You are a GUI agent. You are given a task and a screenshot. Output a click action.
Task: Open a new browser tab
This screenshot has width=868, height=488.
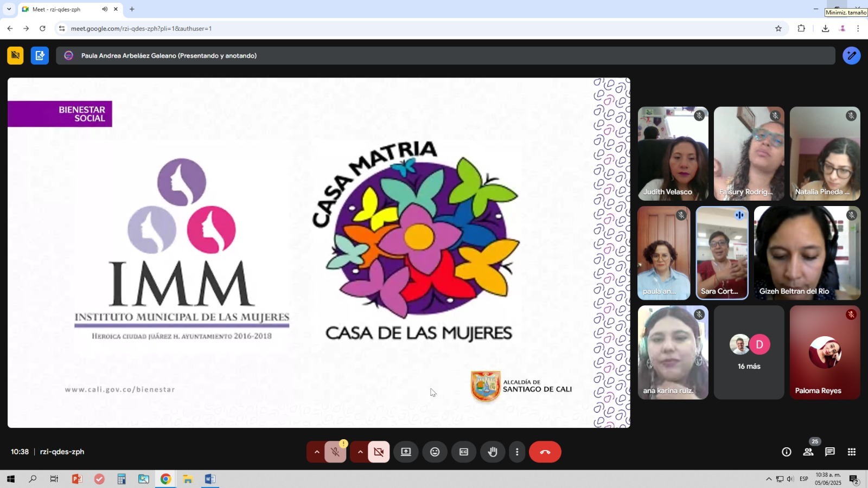132,9
